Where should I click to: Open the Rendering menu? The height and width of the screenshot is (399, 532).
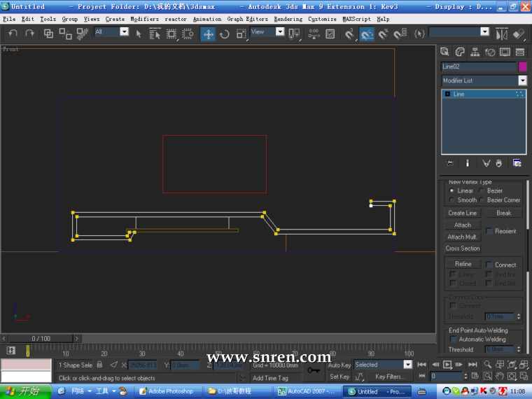288,19
